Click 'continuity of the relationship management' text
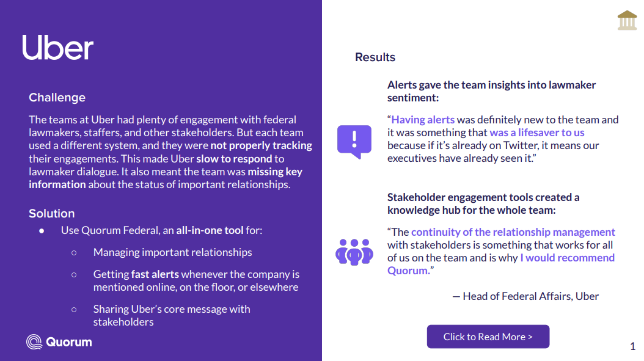 pos(513,232)
